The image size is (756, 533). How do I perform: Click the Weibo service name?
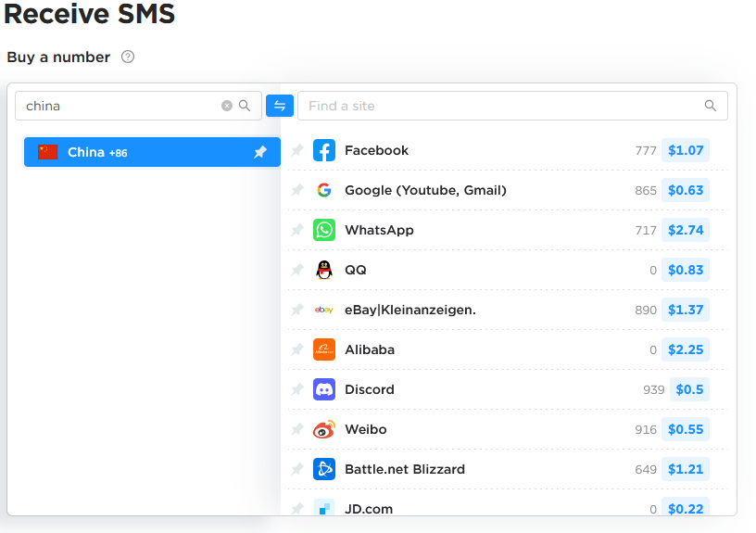(x=366, y=429)
